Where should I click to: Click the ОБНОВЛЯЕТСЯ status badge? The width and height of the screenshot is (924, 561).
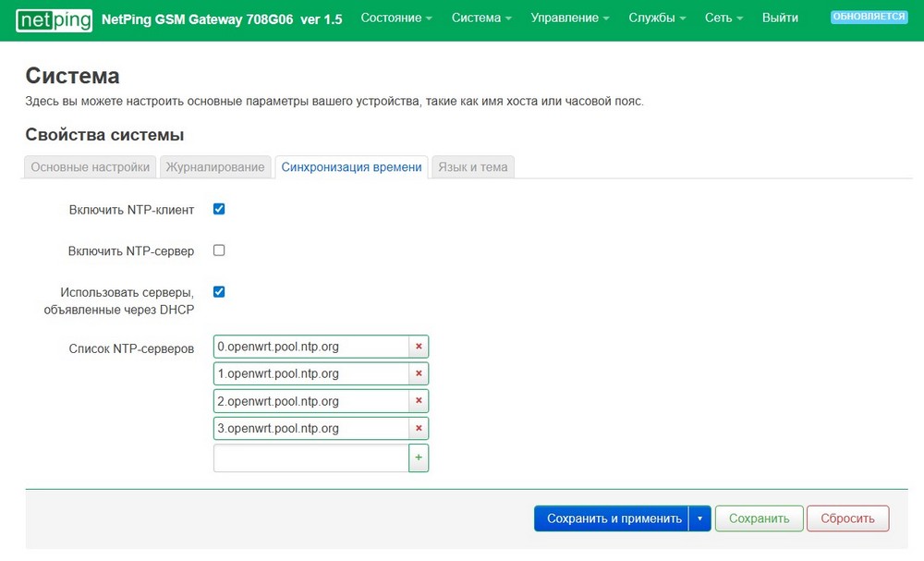pos(869,18)
